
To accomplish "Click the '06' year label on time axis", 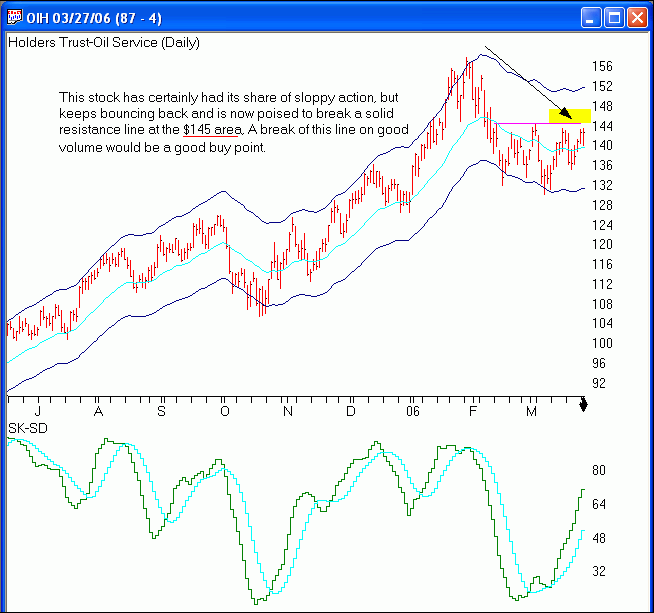I will pos(413,412).
